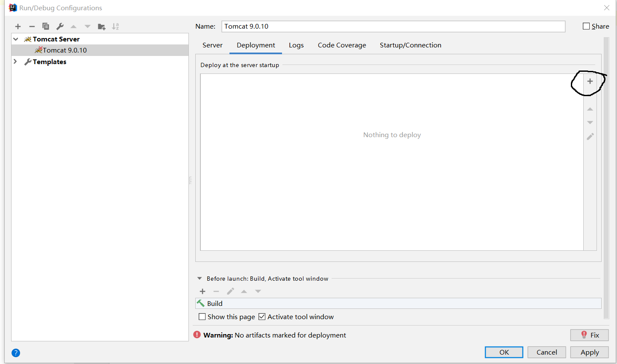Enable Show this page checkbox
The image size is (617, 364).
click(x=202, y=317)
